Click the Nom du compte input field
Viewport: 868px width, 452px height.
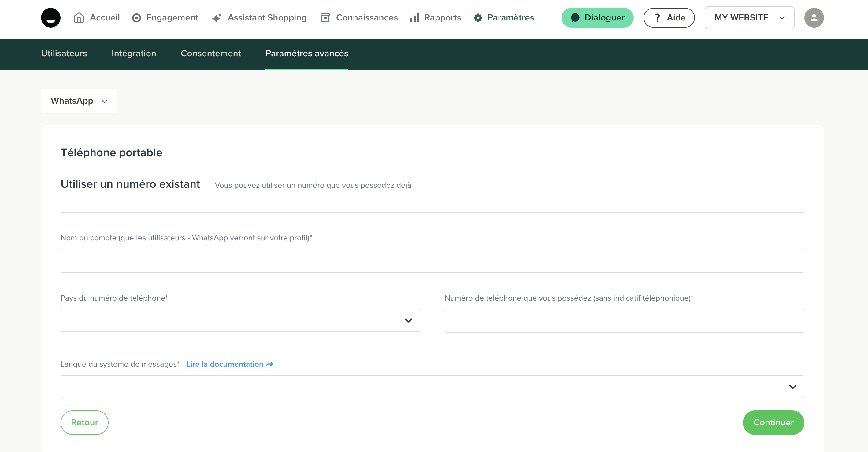432,261
